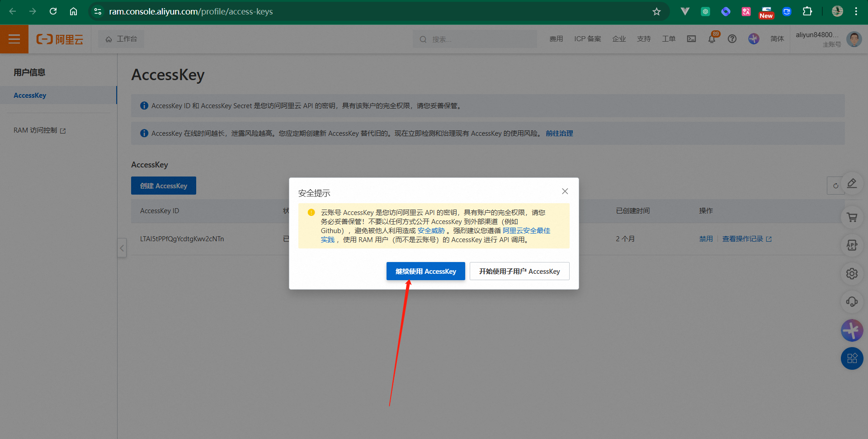Click the browser forward arrow

tap(33, 11)
